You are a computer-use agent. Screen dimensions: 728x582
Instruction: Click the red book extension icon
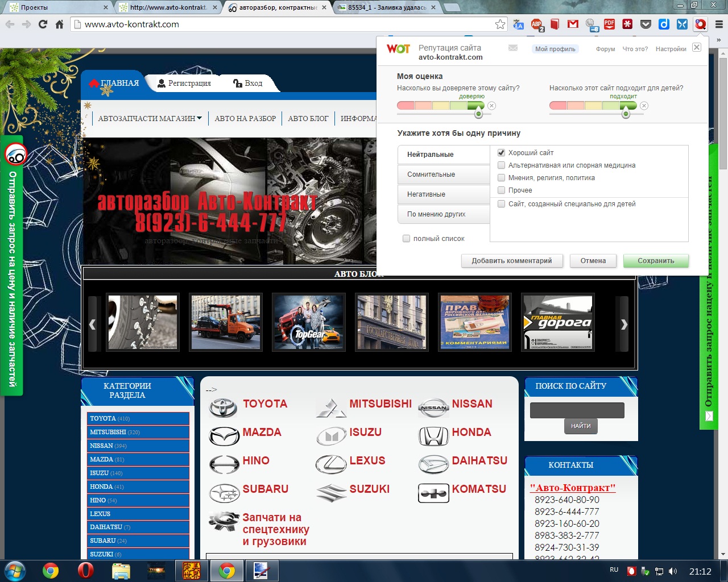[555, 24]
